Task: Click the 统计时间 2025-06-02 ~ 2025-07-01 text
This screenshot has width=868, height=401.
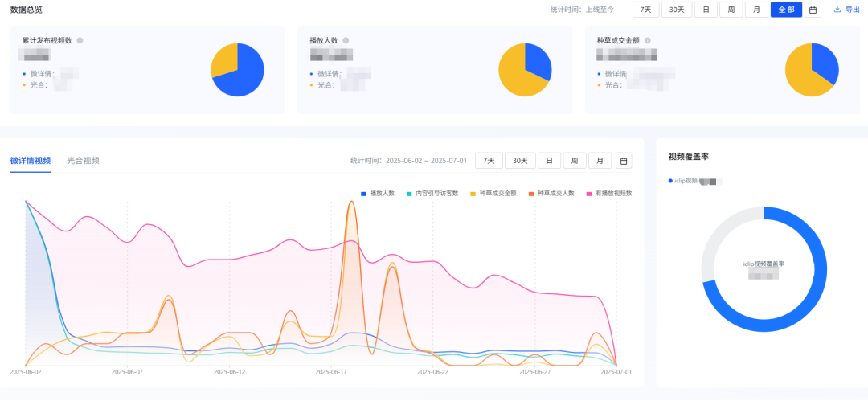Action: (408, 161)
